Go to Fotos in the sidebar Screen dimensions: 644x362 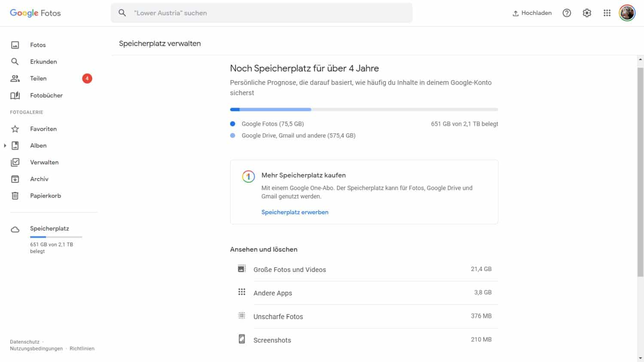tap(38, 45)
